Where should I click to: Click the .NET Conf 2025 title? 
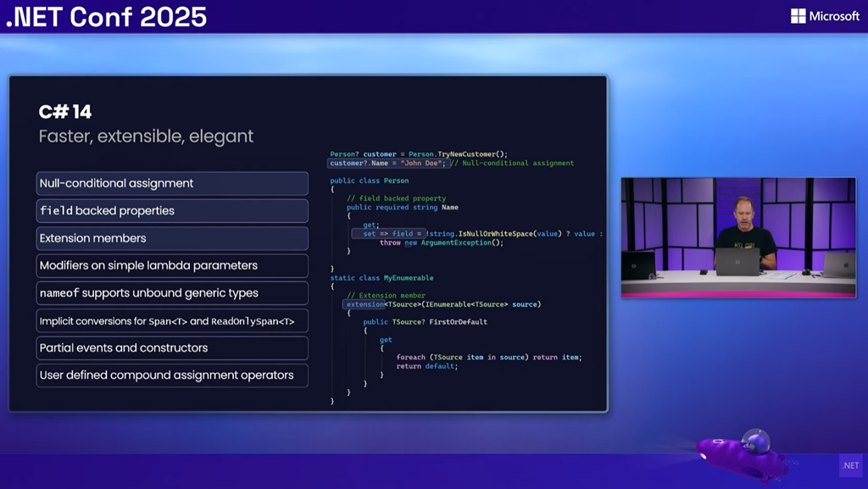click(x=106, y=17)
